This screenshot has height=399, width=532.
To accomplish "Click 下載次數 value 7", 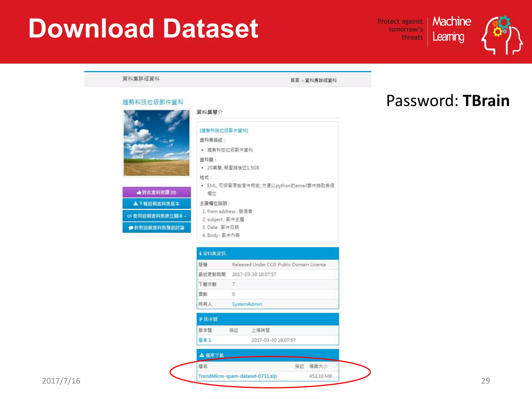I will click(233, 284).
